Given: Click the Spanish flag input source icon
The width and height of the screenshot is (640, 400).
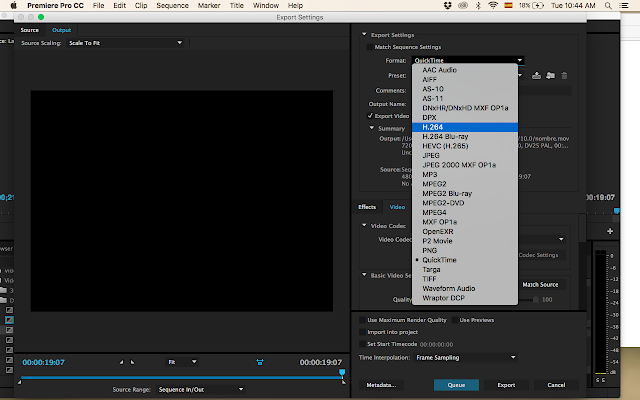Looking at the screenshot, I should tap(509, 5).
